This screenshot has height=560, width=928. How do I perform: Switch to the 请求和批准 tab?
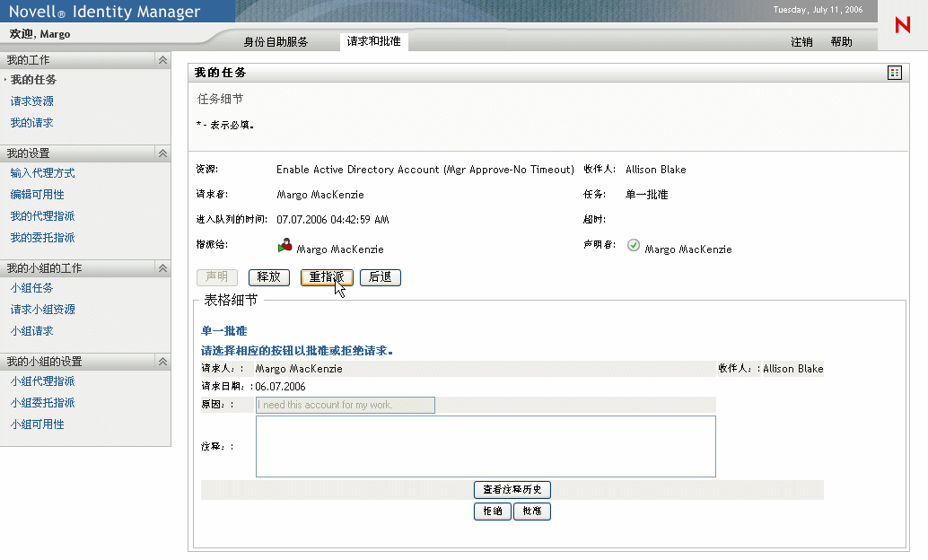click(x=373, y=41)
